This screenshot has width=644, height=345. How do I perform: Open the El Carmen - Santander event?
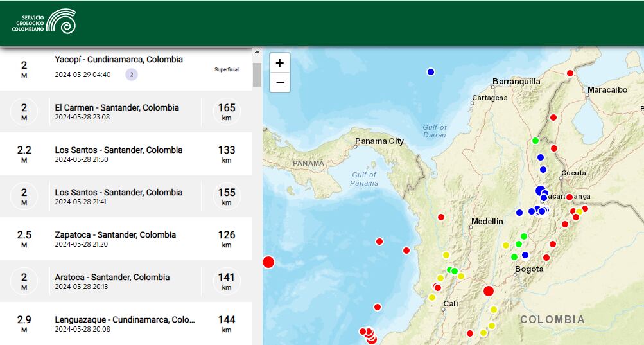[x=117, y=108]
